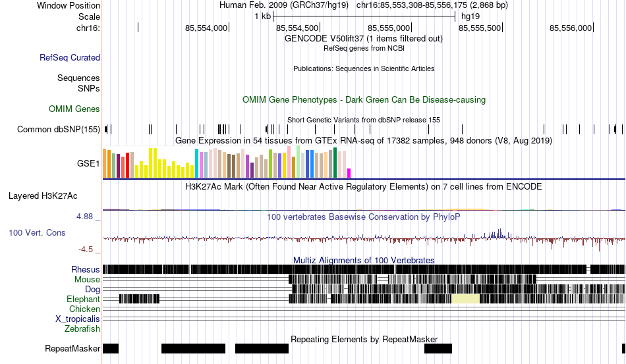Click the SNPs track label

(x=89, y=88)
